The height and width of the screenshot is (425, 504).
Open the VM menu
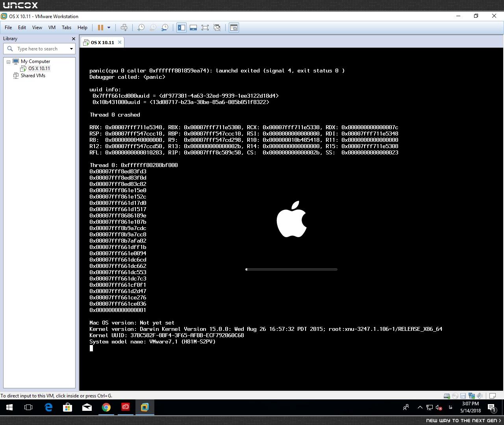click(52, 28)
